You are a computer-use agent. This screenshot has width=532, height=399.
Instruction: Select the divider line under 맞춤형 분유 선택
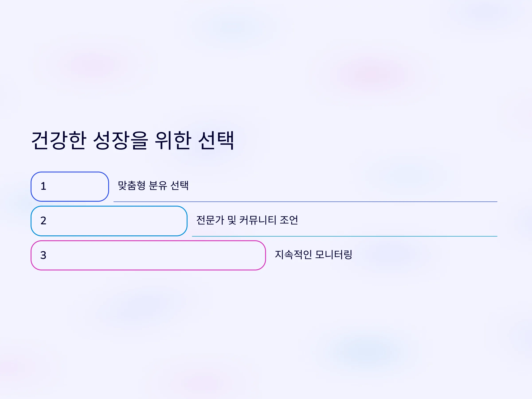pyautogui.click(x=305, y=201)
